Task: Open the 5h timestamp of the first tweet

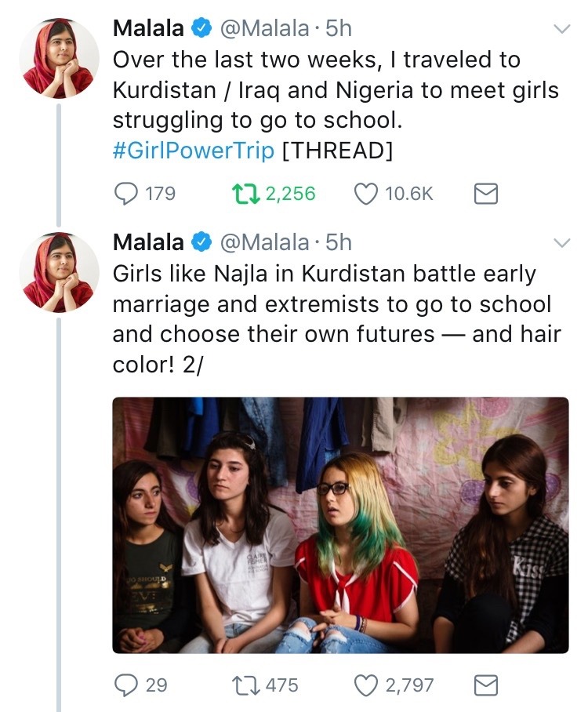Action: coord(339,29)
